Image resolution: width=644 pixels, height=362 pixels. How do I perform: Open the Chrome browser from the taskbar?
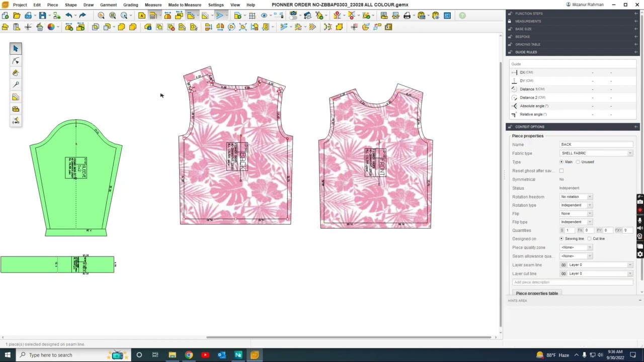(x=189, y=355)
